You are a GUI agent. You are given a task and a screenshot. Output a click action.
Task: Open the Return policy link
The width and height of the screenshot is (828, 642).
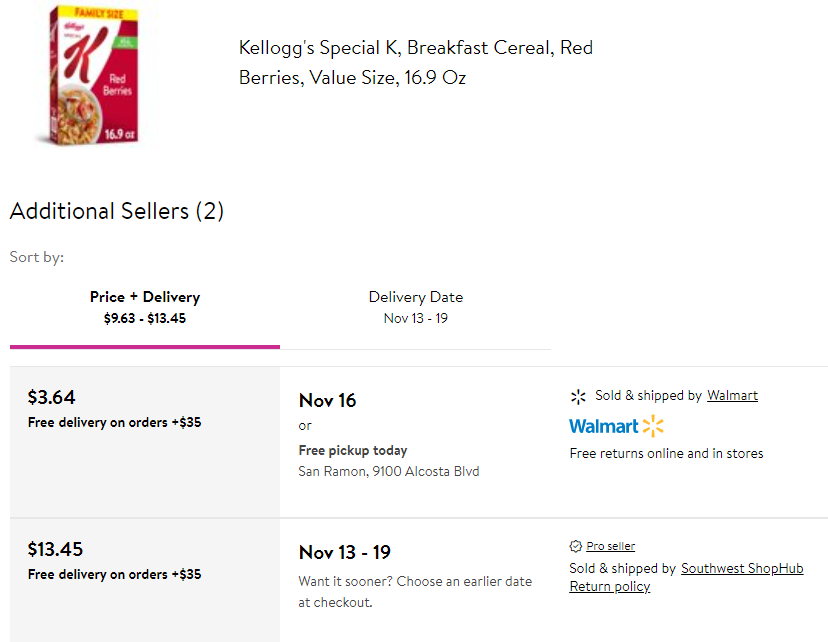[x=609, y=587]
